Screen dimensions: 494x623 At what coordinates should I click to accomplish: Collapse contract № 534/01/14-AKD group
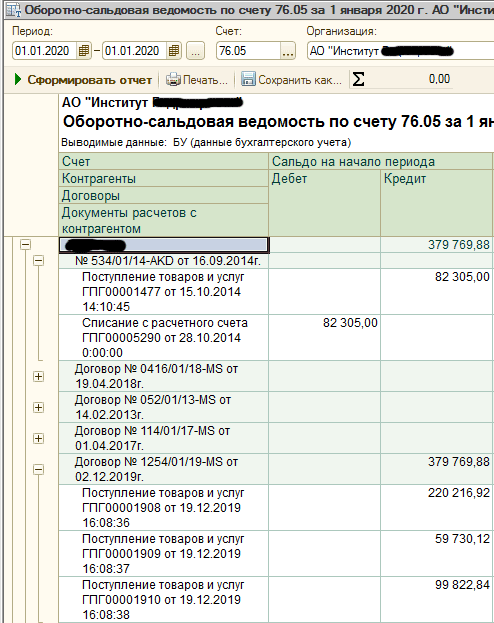(39, 261)
